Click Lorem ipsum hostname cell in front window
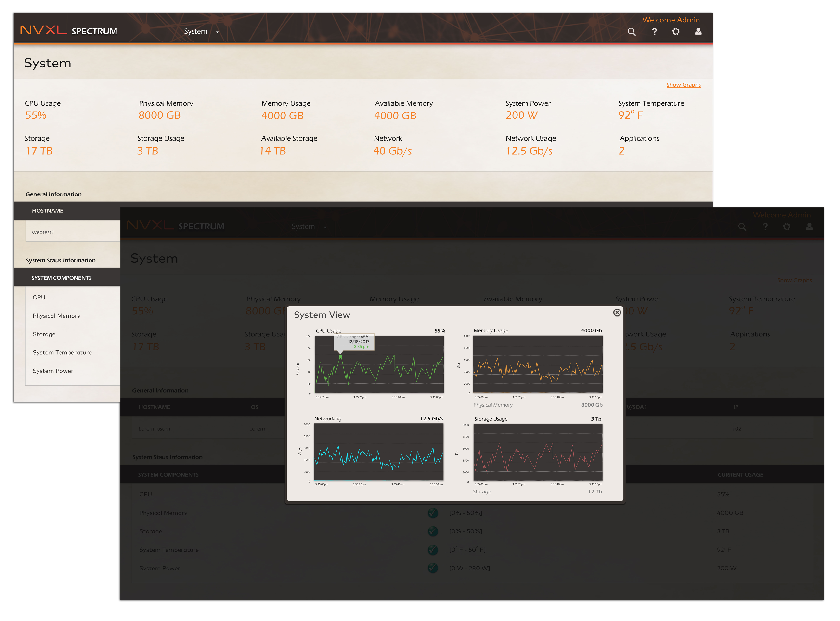Image resolution: width=840 pixels, height=621 pixels. [x=154, y=428]
